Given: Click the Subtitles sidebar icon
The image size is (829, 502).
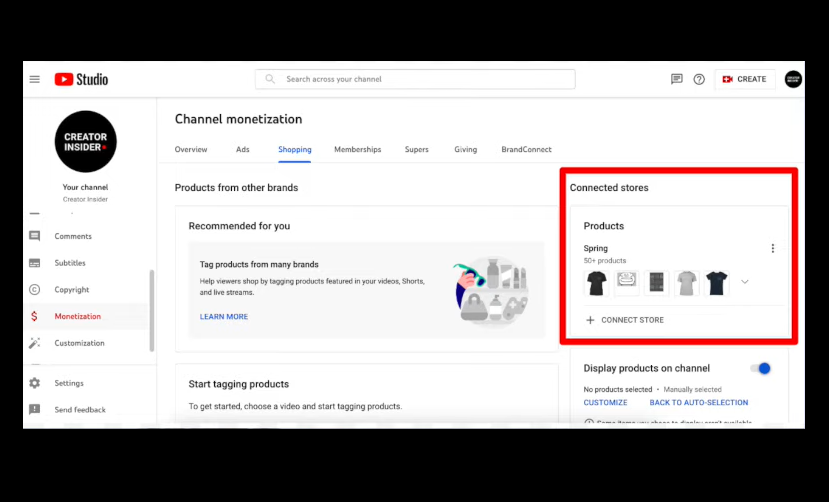Looking at the screenshot, I should point(34,263).
